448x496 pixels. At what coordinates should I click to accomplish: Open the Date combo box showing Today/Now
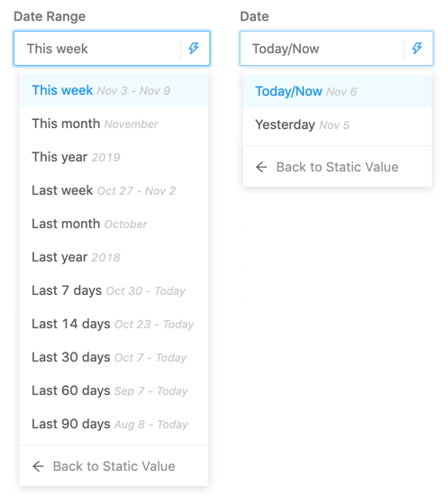[x=336, y=49]
